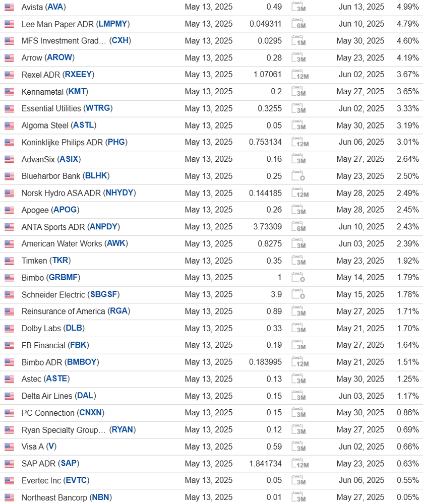Click the 12M frequency icon for SAP ADR
The width and height of the screenshot is (423, 504).
300,464
